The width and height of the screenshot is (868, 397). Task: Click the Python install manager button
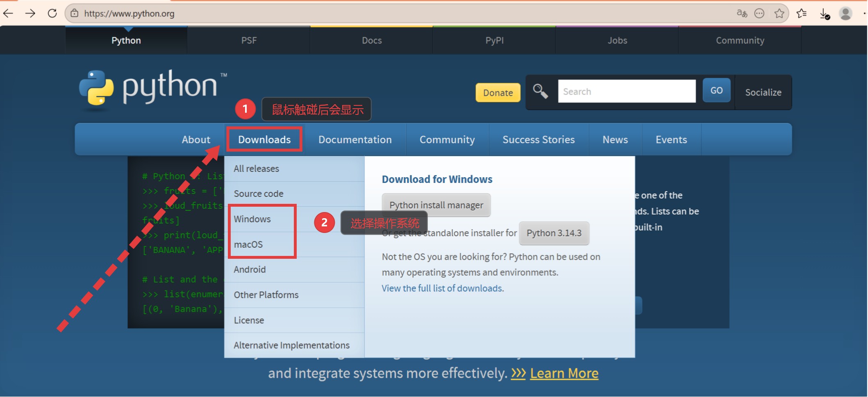436,205
